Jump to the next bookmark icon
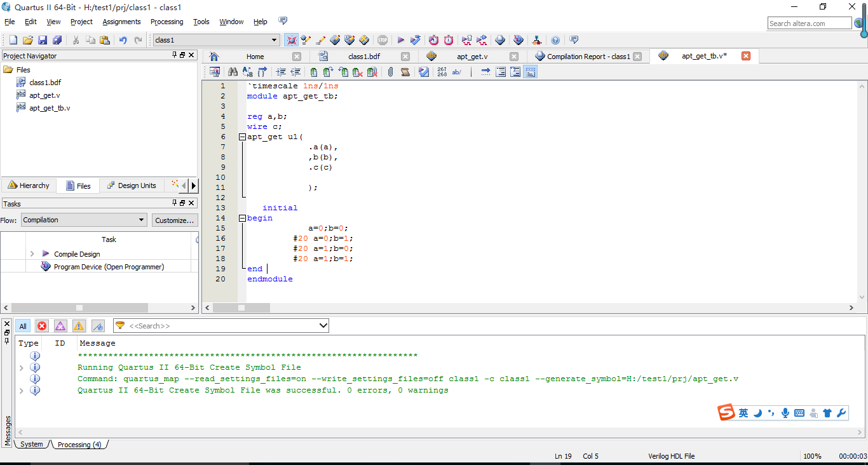The width and height of the screenshot is (868, 465). [329, 72]
